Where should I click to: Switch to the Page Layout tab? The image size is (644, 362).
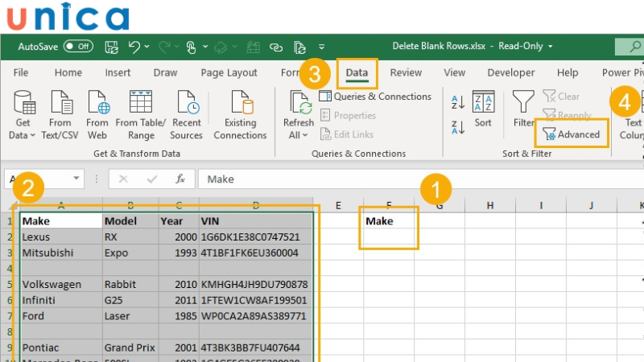[x=229, y=72]
